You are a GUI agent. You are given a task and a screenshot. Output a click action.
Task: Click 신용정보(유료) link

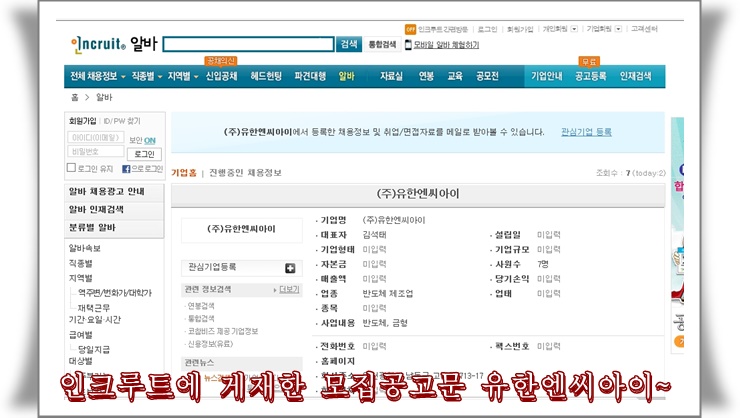coord(210,344)
